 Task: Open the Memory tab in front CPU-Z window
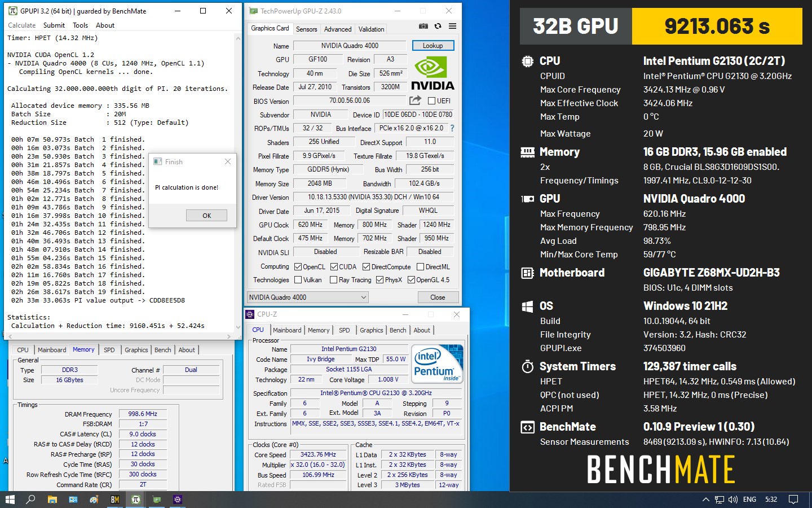319,330
